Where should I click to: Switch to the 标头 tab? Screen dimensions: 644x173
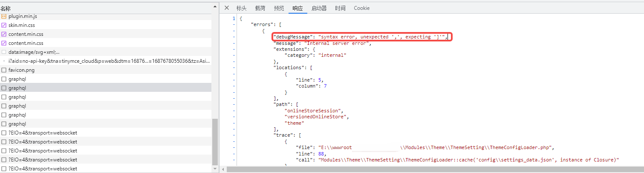(241, 8)
